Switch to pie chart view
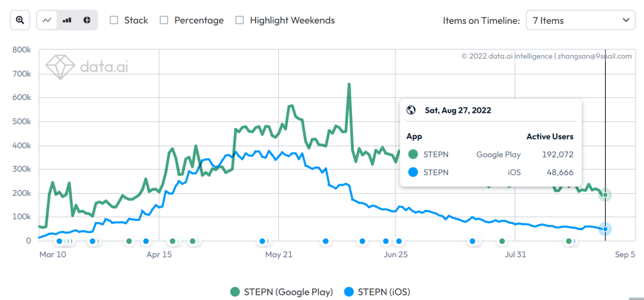 tap(87, 20)
